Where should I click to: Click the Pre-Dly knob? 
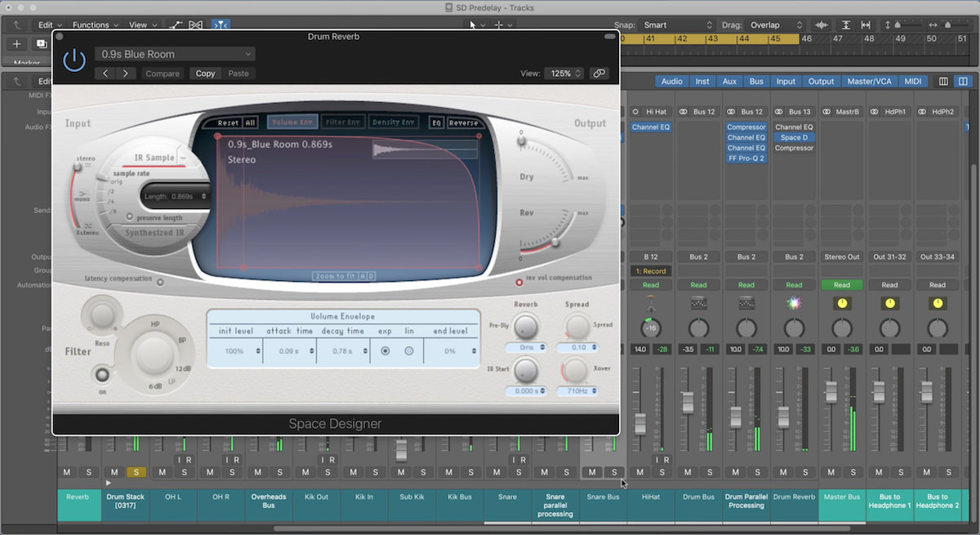pyautogui.click(x=527, y=328)
